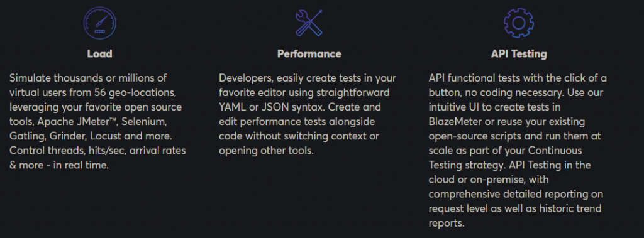Screen dimensions: 644x238
Task: Click the word YAML
Action: pyautogui.click(x=231, y=107)
